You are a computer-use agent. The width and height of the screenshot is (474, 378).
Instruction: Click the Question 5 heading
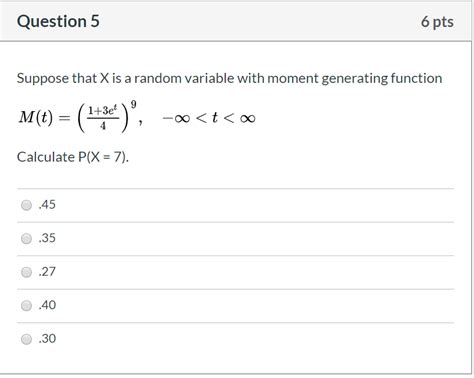pyautogui.click(x=58, y=21)
